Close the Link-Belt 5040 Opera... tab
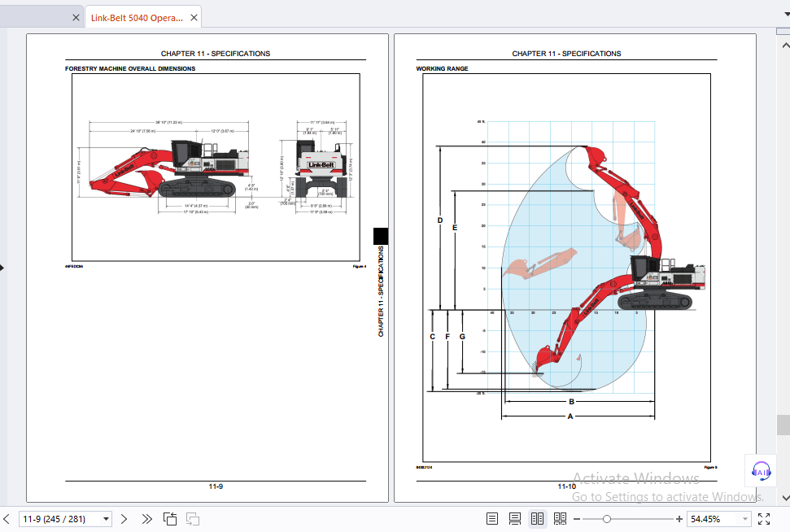This screenshot has height=532, width=790. click(x=194, y=18)
